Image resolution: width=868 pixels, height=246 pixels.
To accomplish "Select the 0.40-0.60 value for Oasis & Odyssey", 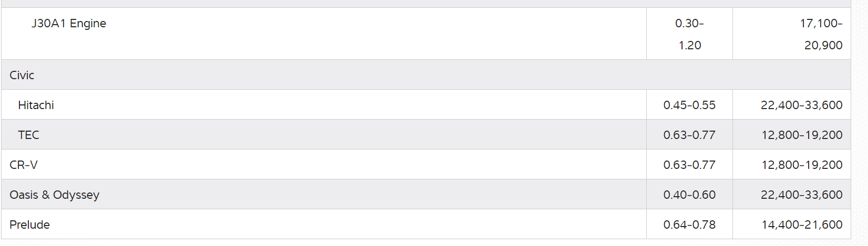I will (689, 195).
